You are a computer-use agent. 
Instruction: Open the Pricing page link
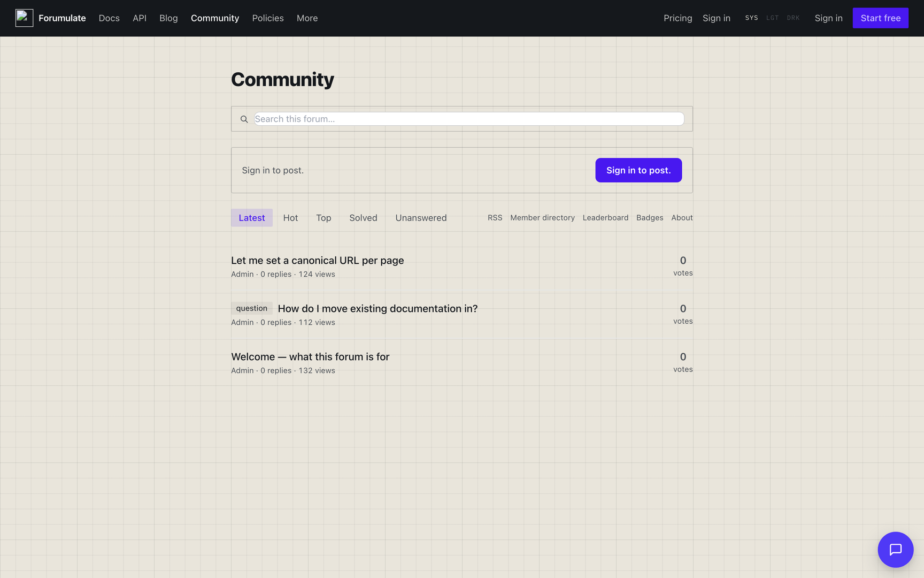678,18
